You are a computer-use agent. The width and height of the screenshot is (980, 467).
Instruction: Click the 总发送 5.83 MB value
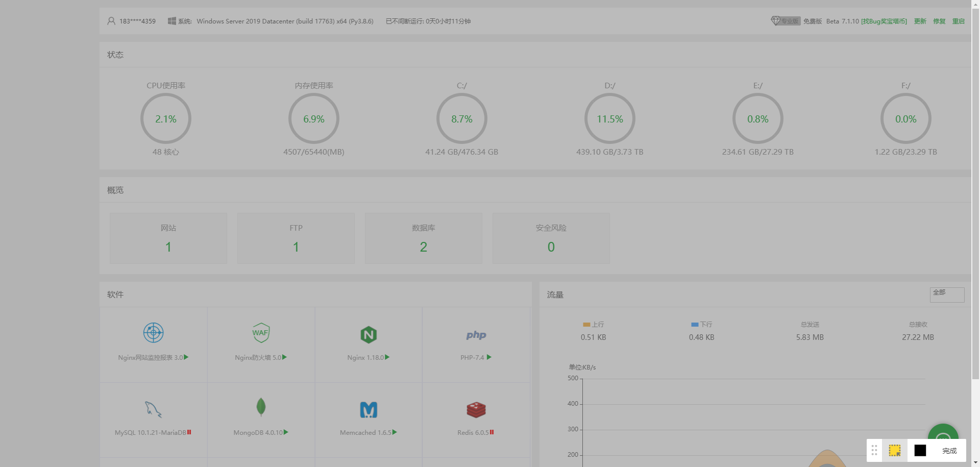coord(810,337)
